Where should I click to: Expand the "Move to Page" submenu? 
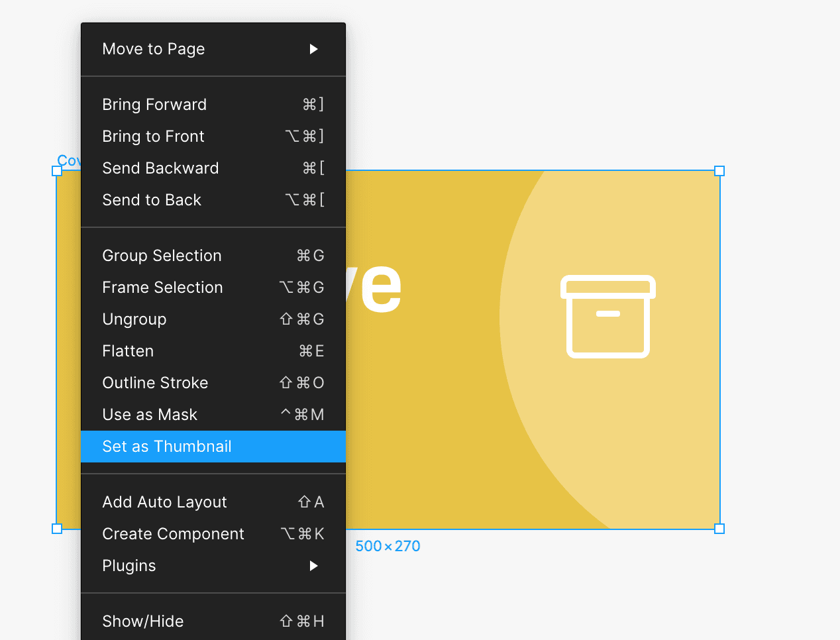coord(314,48)
